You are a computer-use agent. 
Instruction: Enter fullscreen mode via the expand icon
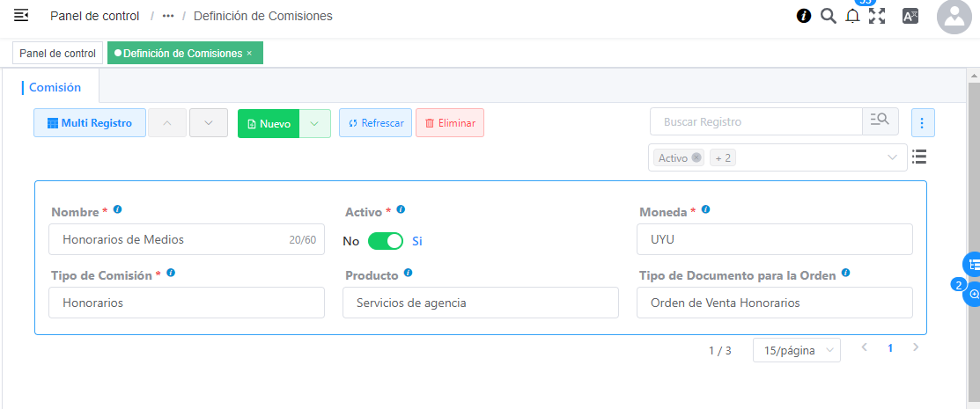pos(877,16)
